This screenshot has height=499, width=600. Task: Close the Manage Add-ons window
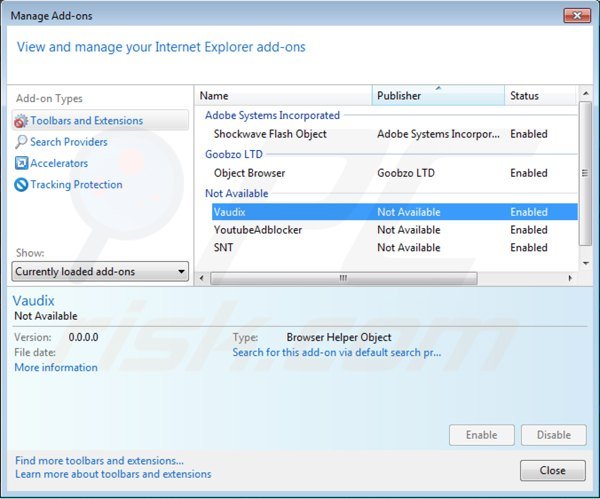point(577,16)
